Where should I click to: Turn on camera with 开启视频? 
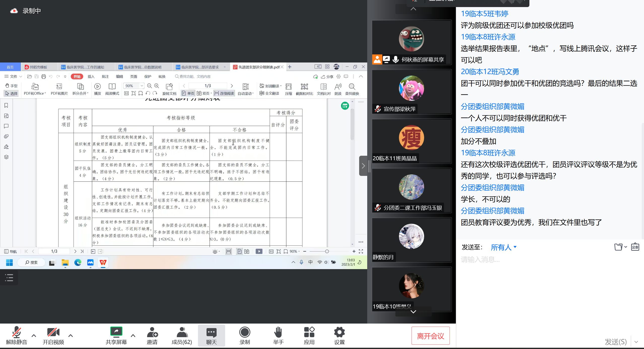[x=53, y=335]
